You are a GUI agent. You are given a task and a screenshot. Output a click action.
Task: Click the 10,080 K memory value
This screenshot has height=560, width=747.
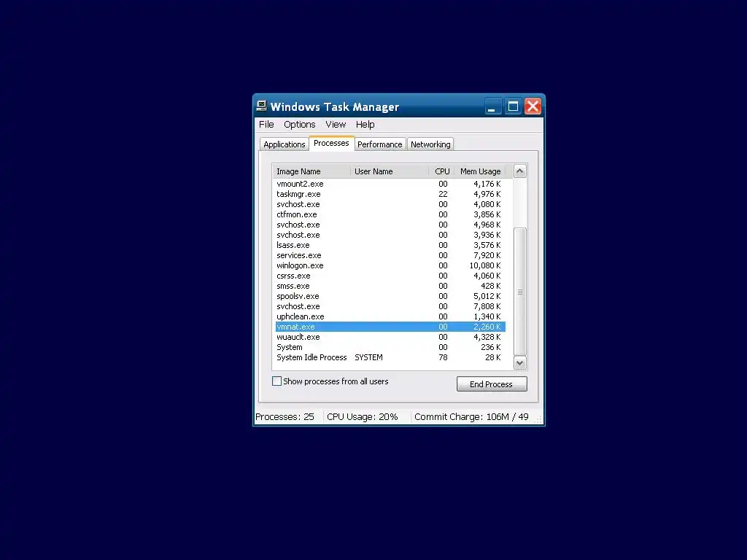tap(485, 265)
